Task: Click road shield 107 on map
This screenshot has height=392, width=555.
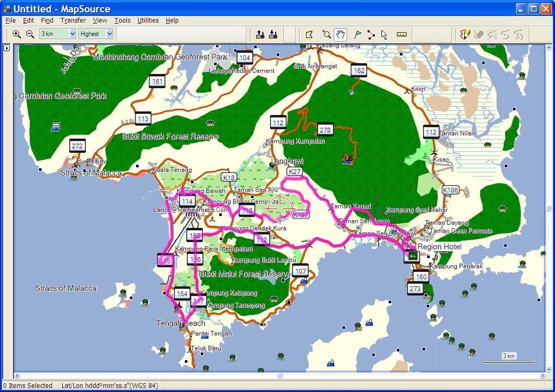Action: [300, 271]
